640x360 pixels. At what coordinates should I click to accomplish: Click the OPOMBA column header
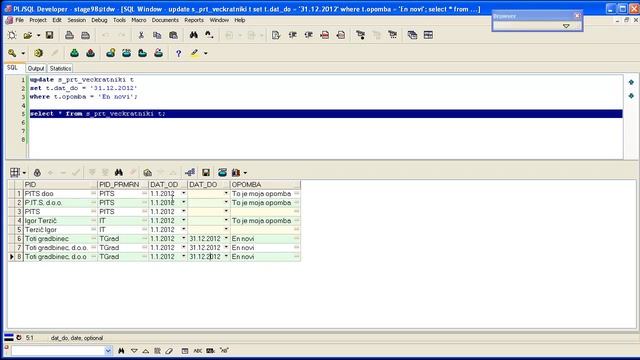(x=265, y=184)
